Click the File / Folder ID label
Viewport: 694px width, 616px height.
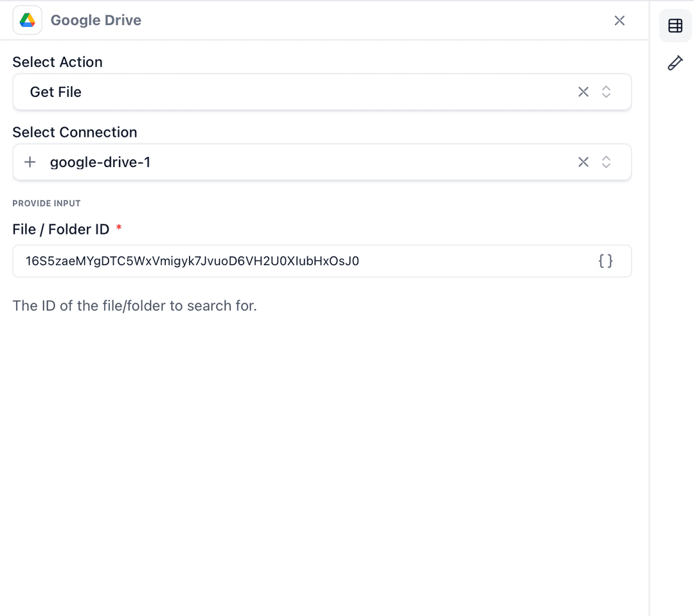point(61,229)
